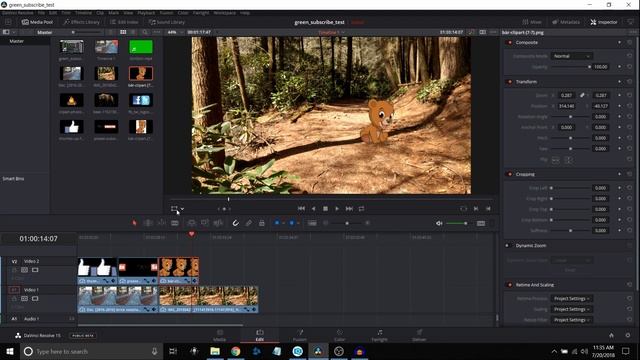640x360 pixels.
Task: Toggle the Transform section enable dot
Action: [x=509, y=82]
